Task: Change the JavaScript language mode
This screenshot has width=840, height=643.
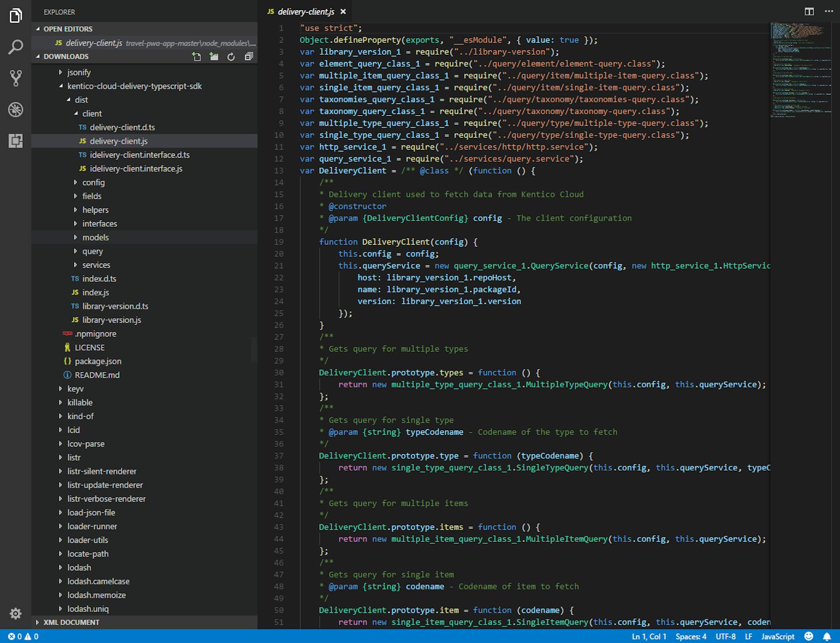Action: pyautogui.click(x=777, y=636)
